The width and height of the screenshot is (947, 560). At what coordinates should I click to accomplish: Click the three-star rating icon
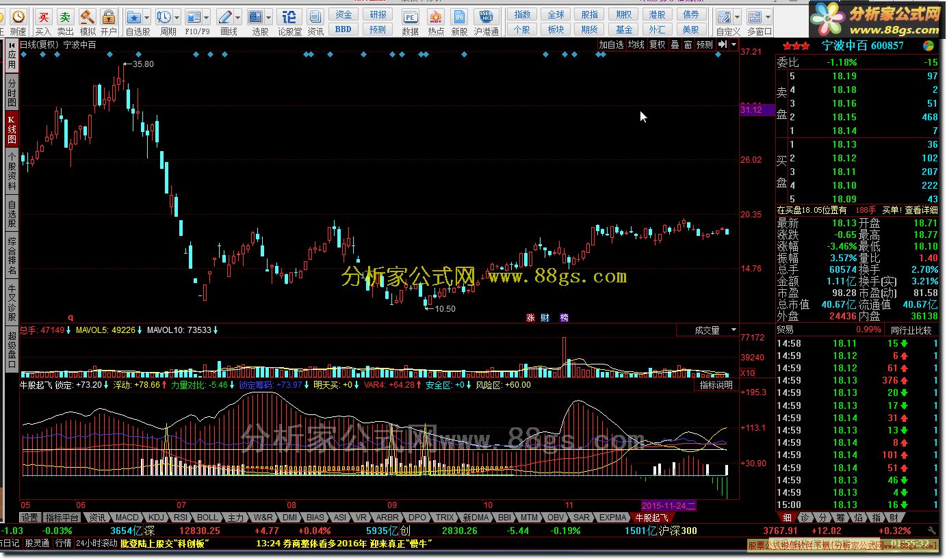[796, 46]
